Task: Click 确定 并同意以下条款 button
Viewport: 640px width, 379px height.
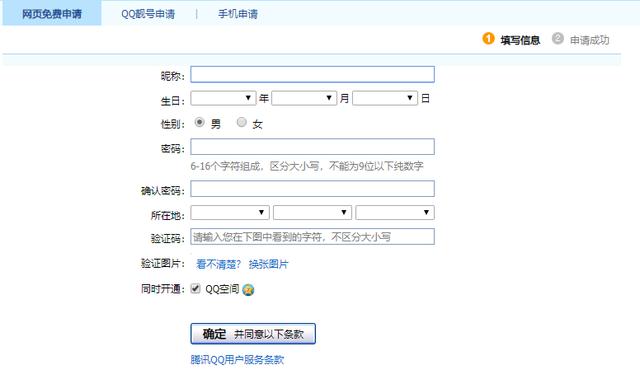Action: click(253, 334)
